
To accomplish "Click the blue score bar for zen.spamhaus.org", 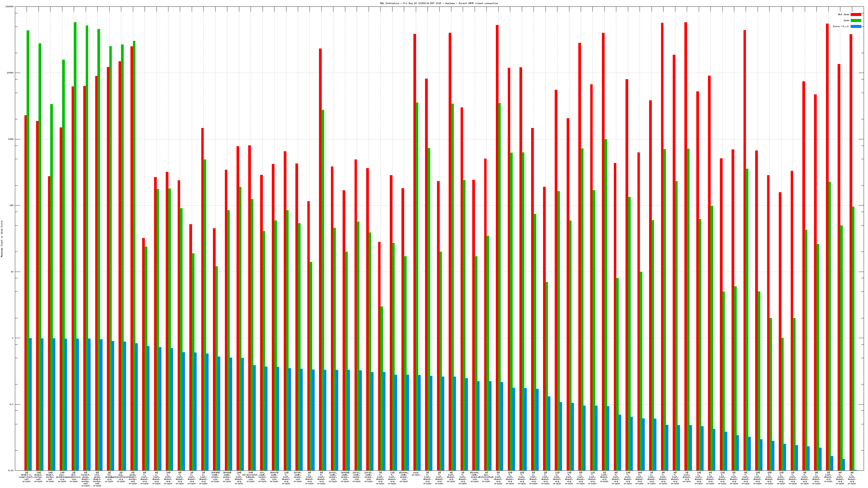I will tap(66, 404).
